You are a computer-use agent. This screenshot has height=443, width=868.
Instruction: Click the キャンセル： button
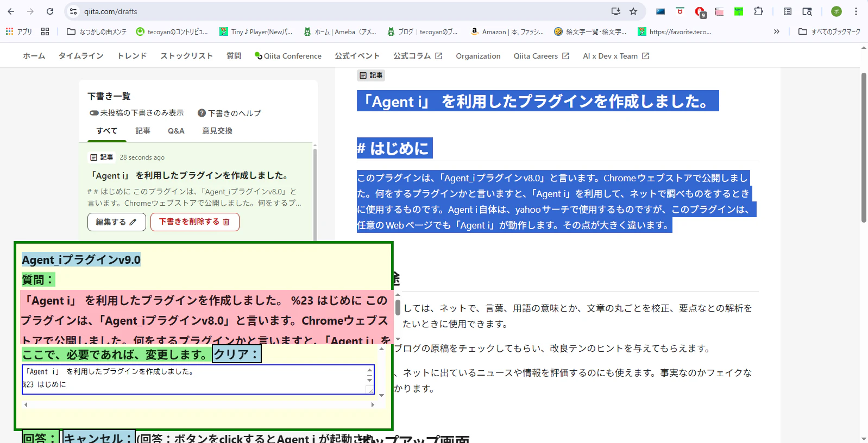[98, 437]
